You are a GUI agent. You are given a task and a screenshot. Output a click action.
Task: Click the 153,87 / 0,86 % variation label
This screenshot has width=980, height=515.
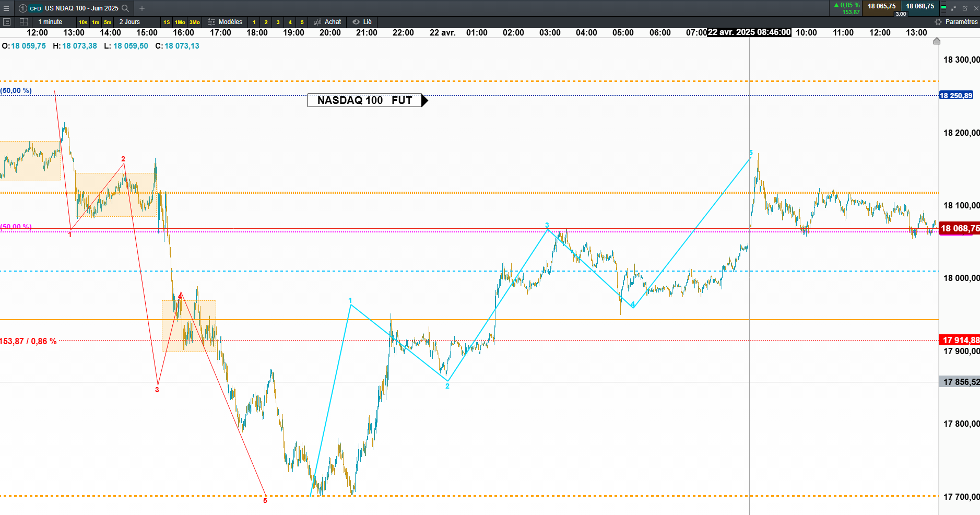coord(28,341)
